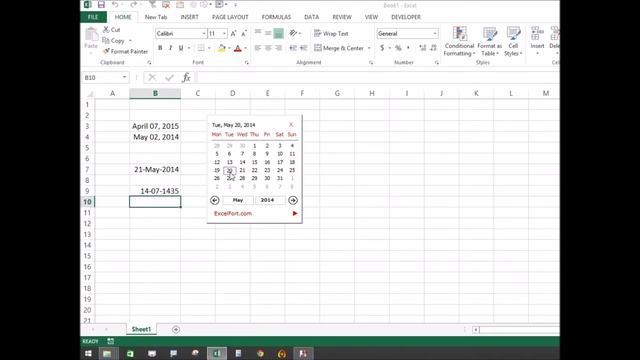Toggle bottom vertical alignment
640x360 pixels.
(x=278, y=33)
